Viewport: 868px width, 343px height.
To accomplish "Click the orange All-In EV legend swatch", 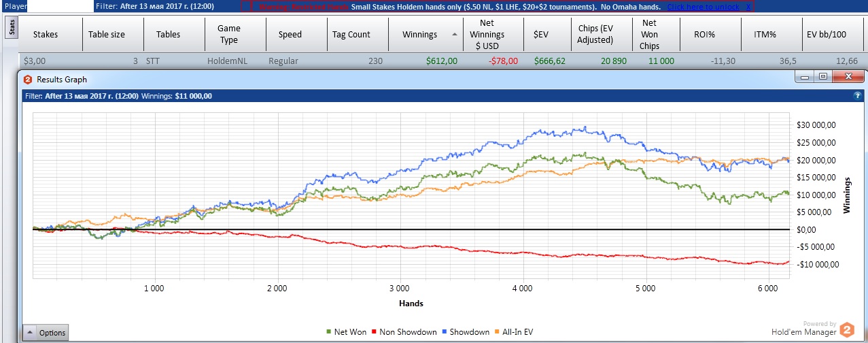I will [499, 332].
